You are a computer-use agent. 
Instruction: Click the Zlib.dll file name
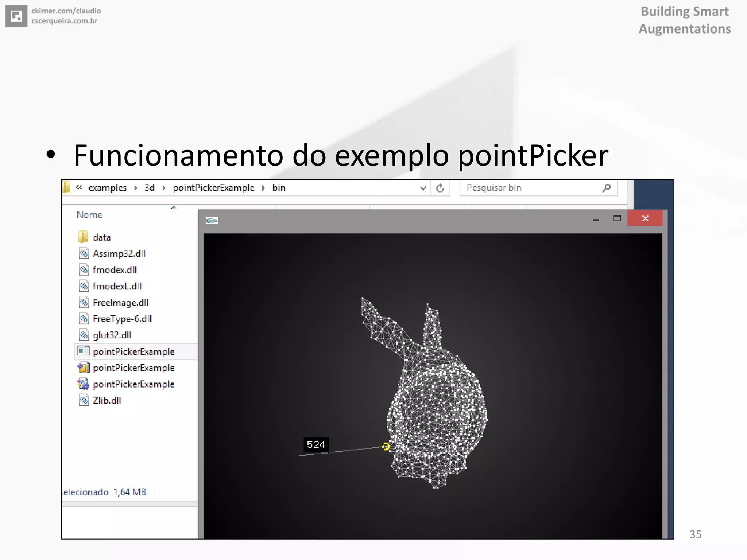(x=107, y=400)
